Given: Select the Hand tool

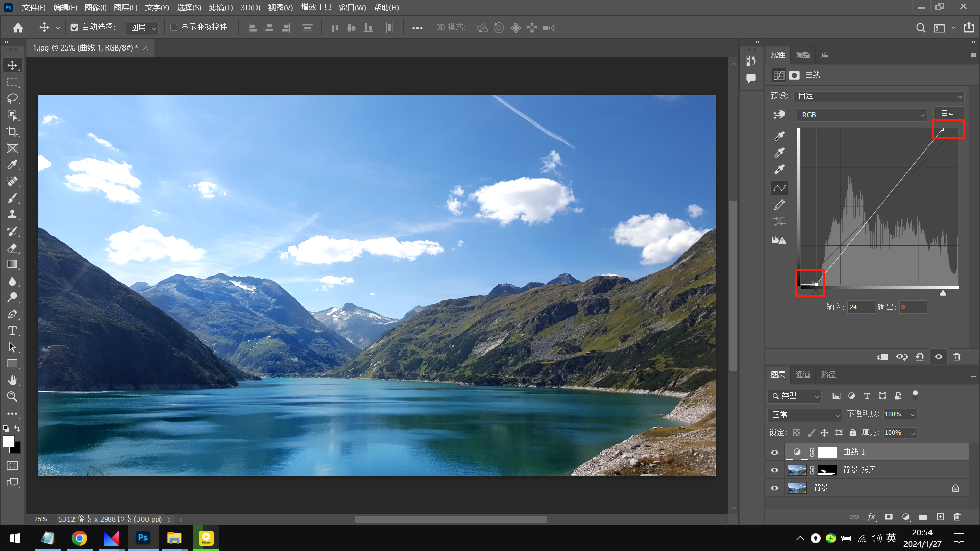Looking at the screenshot, I should point(12,380).
